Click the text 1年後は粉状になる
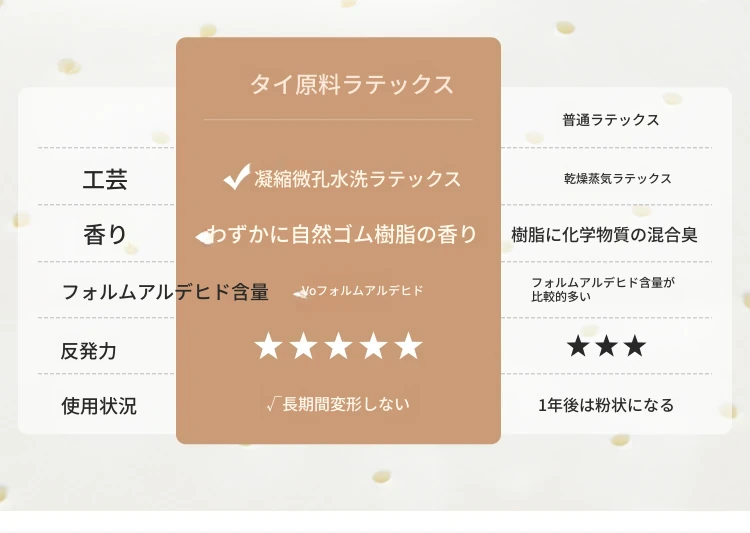 point(606,405)
